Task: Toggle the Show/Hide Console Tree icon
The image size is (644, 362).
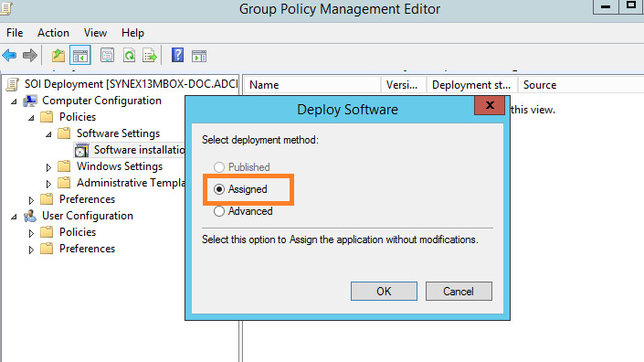Action: click(80, 56)
